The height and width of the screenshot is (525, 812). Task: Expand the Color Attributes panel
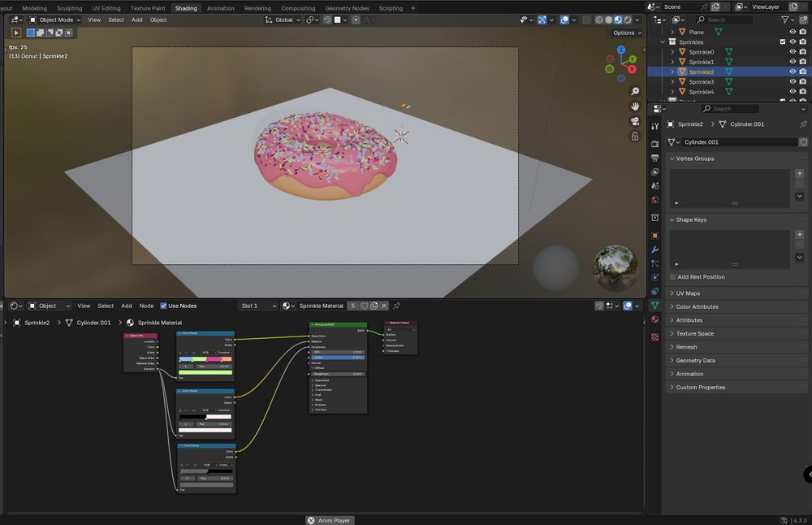pyautogui.click(x=697, y=307)
